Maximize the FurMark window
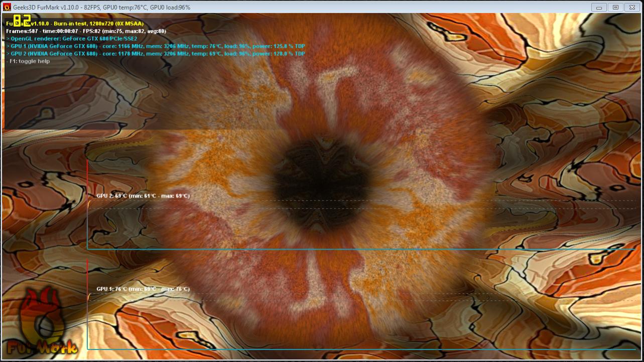 tap(615, 7)
